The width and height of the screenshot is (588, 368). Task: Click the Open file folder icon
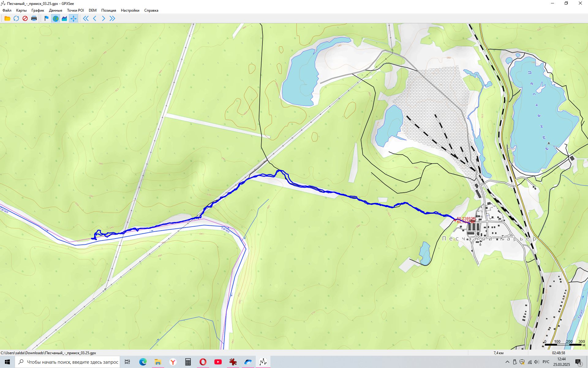[x=7, y=18]
